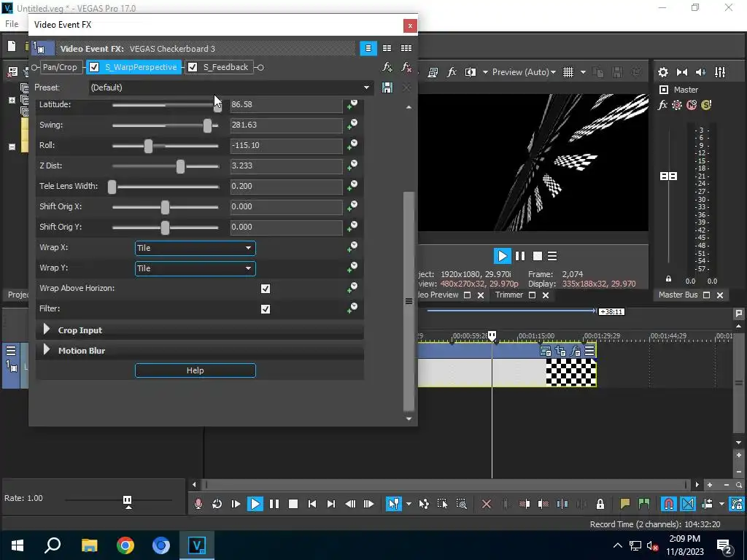Open Normal Edit tool dropdown arrow

[x=409, y=504]
